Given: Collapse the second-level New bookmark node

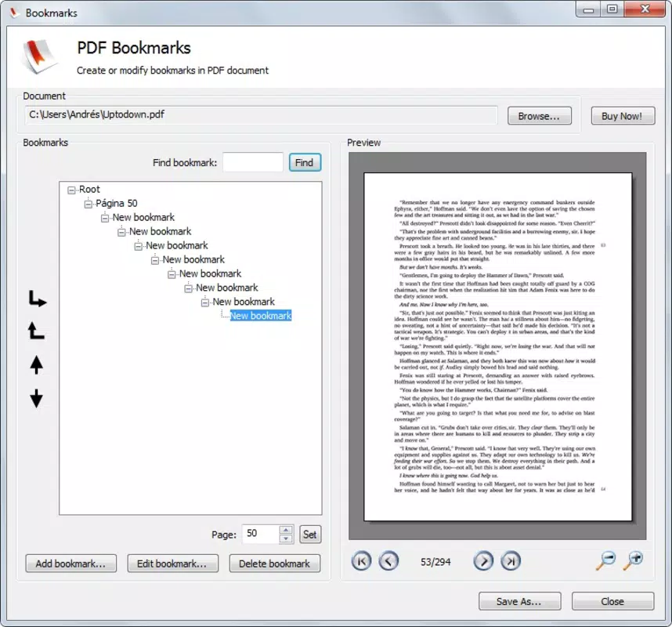Looking at the screenshot, I should (121, 233).
